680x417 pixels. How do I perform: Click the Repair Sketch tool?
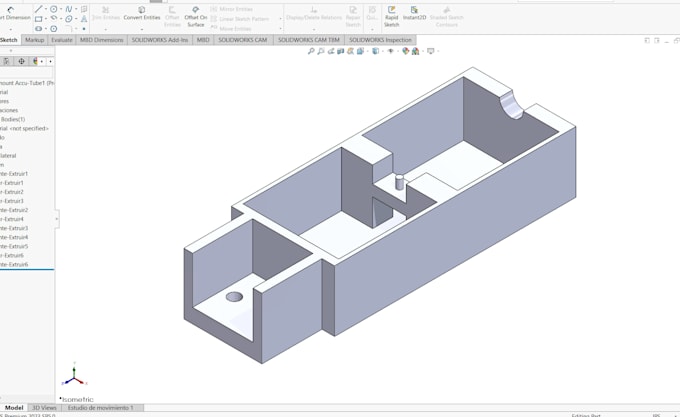[353, 16]
